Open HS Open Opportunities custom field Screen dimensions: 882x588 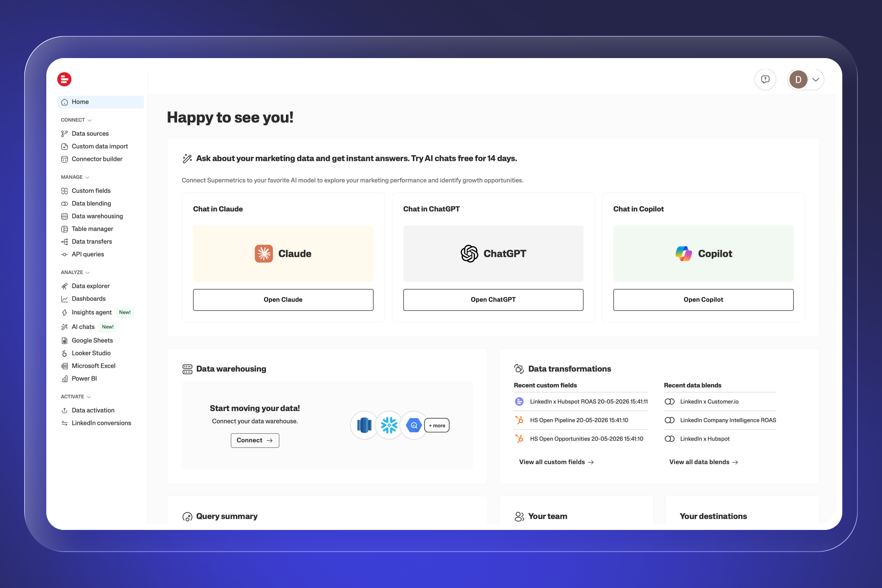(581, 439)
